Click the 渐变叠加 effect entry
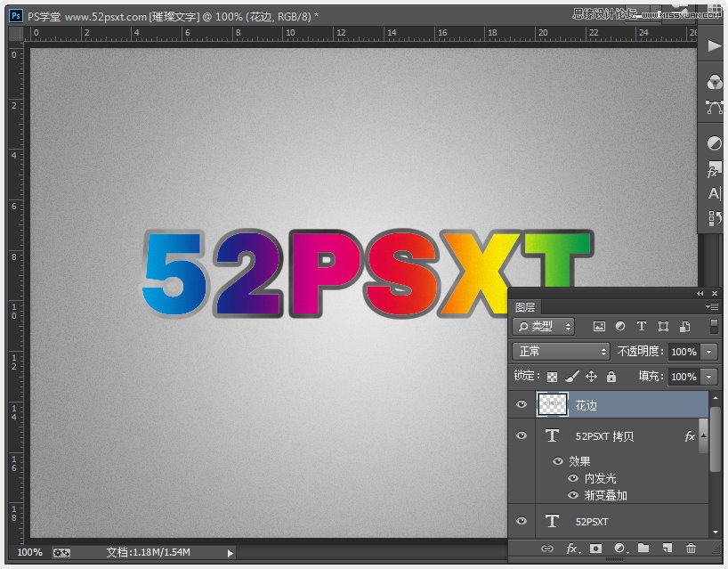The image size is (728, 569). (605, 496)
